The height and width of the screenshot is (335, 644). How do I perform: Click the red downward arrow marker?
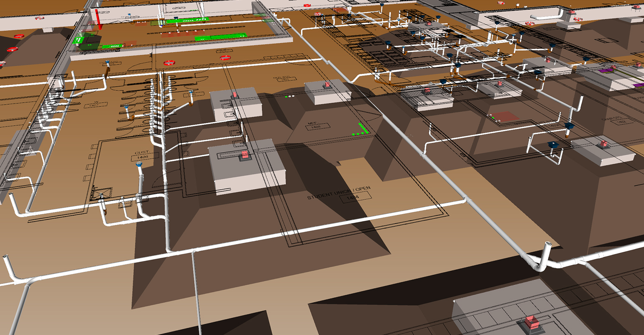tap(99, 19)
